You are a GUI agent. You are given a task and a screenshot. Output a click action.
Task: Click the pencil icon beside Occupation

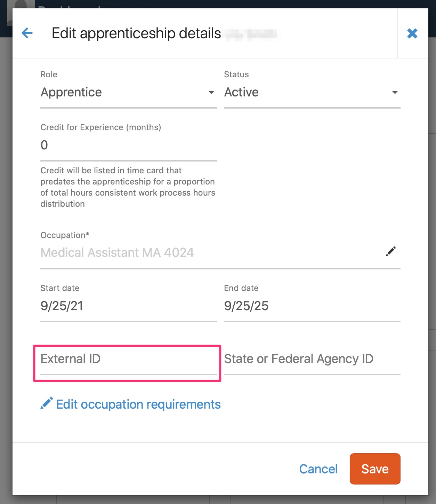coord(391,251)
